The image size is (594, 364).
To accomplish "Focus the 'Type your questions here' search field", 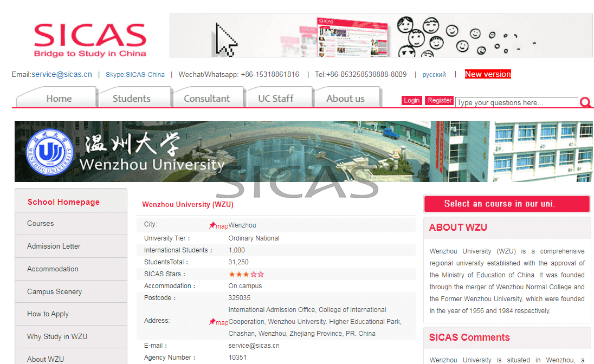I will 516,103.
